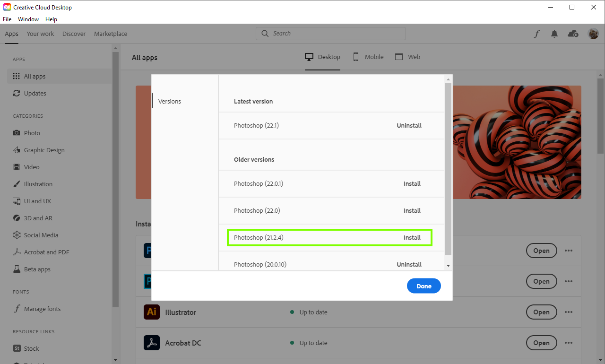Click the Illustrator app icon
Image resolution: width=605 pixels, height=364 pixels.
coord(152,312)
